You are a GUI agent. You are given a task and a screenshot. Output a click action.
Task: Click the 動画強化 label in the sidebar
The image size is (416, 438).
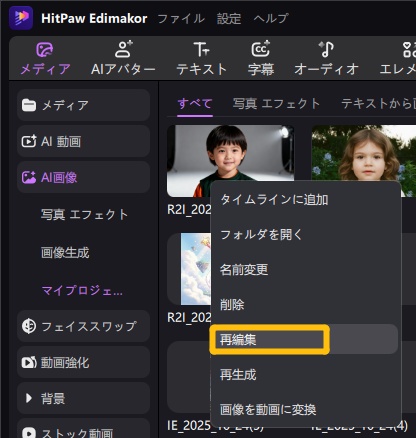(x=65, y=362)
